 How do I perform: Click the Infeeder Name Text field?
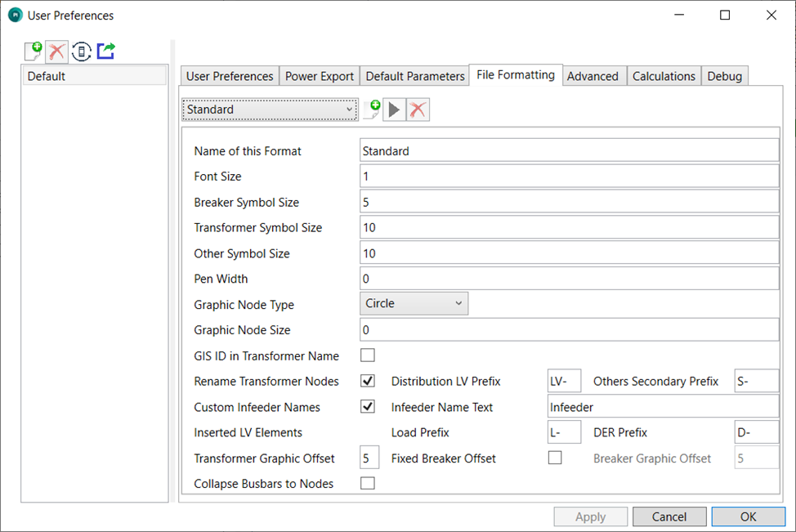(662, 406)
